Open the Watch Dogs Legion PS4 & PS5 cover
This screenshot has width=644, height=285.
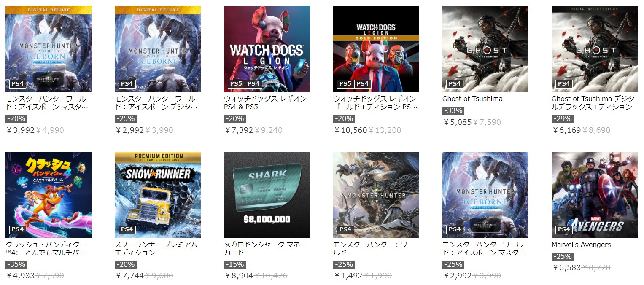point(267,49)
